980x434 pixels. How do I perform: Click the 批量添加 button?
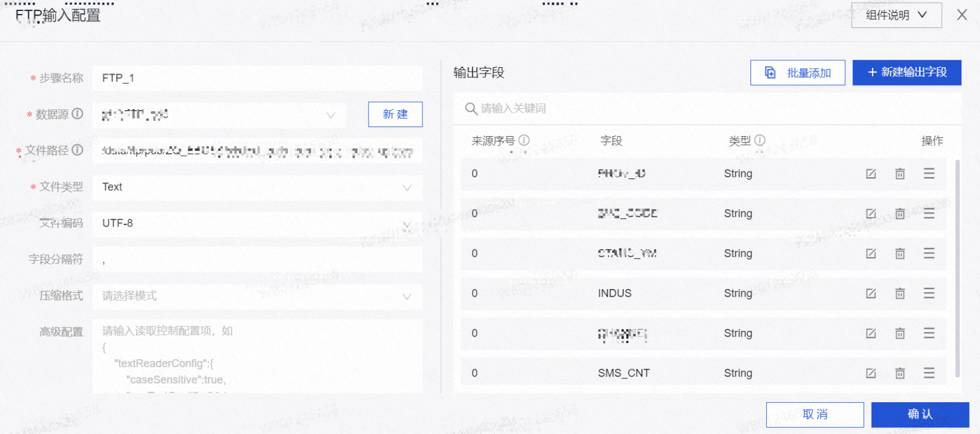[x=797, y=73]
